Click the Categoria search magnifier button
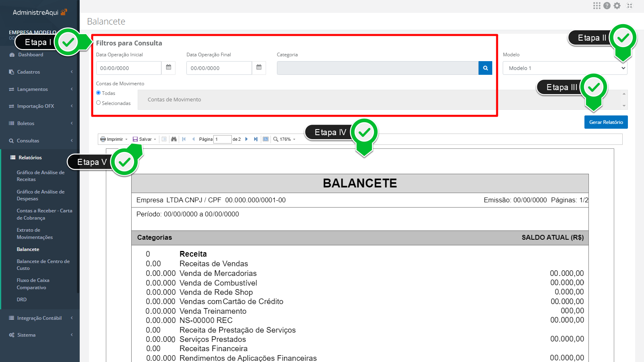Image resolution: width=644 pixels, height=362 pixels. coord(485,68)
